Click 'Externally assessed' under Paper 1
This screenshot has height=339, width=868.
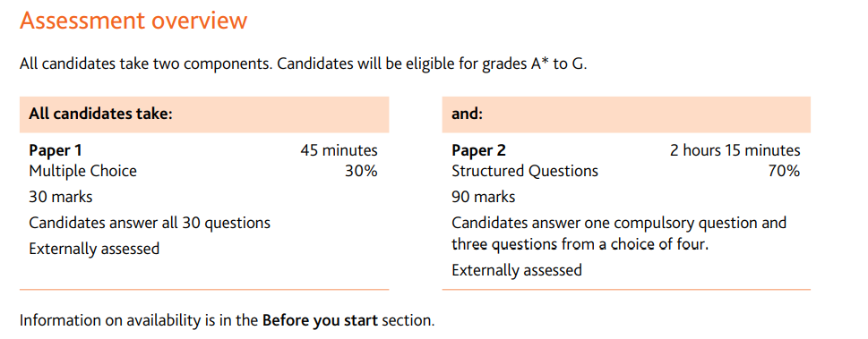(94, 249)
